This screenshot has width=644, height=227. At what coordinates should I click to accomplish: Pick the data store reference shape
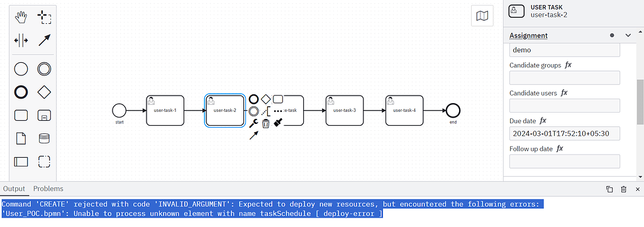[x=45, y=138]
